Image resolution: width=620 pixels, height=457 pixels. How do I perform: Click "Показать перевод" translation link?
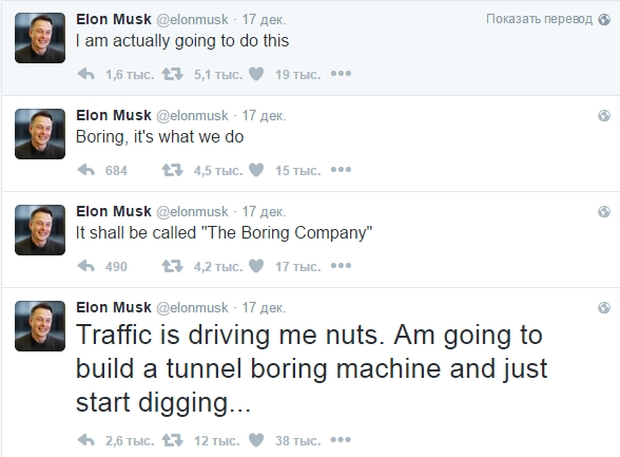click(539, 19)
